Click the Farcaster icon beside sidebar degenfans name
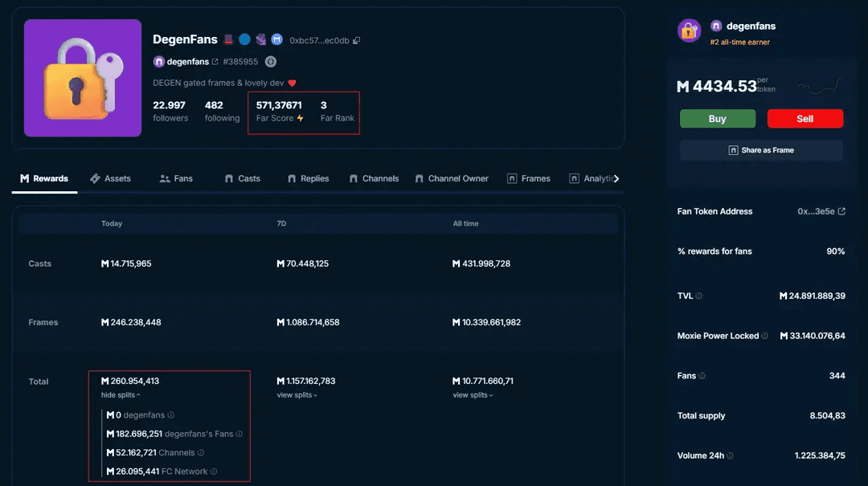Viewport: 868px width, 486px height. tap(716, 26)
